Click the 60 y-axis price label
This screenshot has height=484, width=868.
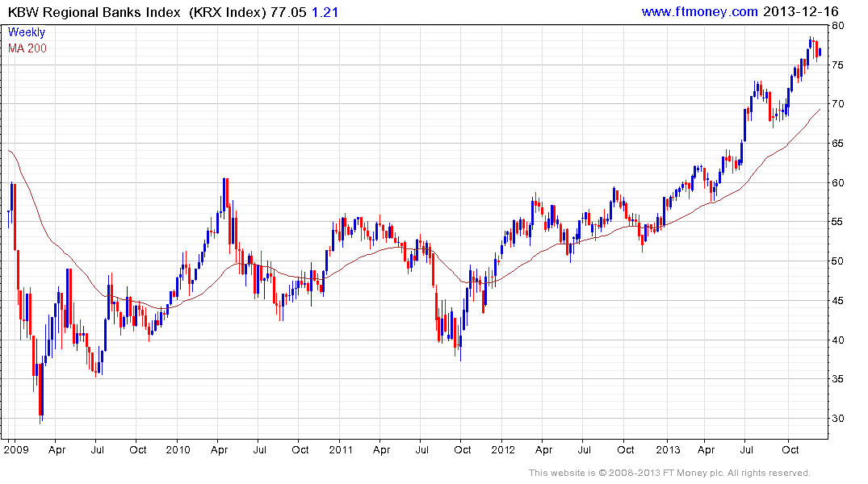coord(837,182)
